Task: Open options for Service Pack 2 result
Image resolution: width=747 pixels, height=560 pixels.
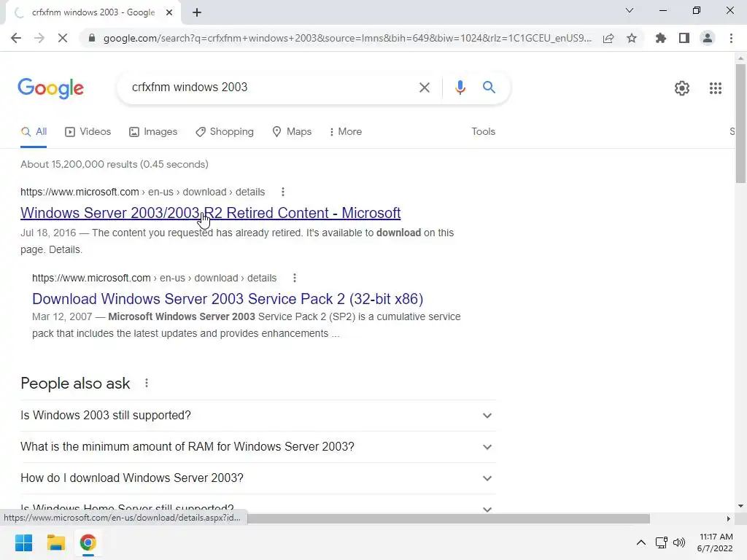Action: coord(295,278)
